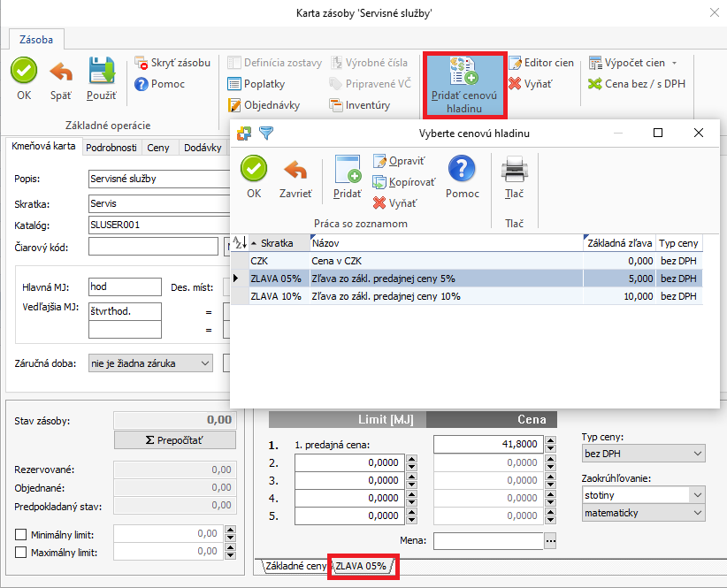Click Vyňať in price level dialog
The width and height of the screenshot is (727, 588).
point(395,203)
